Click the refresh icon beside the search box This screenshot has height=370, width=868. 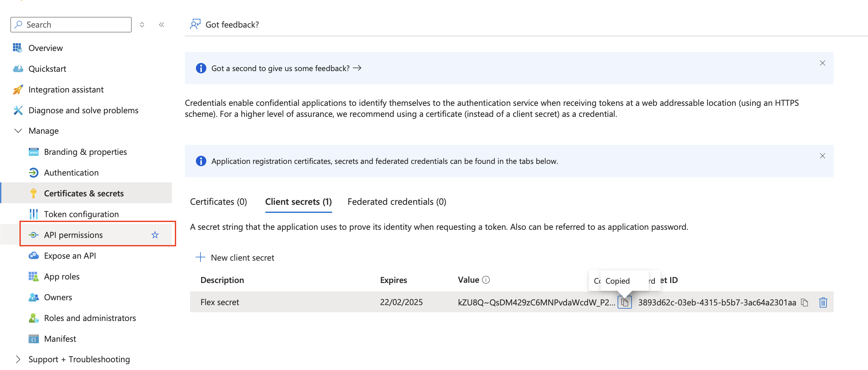pyautogui.click(x=142, y=24)
